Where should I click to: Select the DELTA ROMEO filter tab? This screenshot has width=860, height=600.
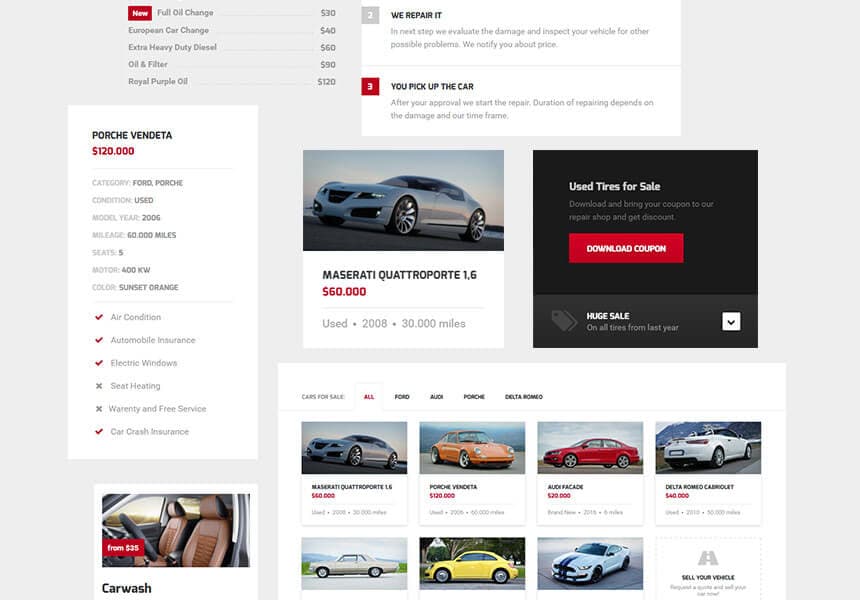tap(524, 397)
